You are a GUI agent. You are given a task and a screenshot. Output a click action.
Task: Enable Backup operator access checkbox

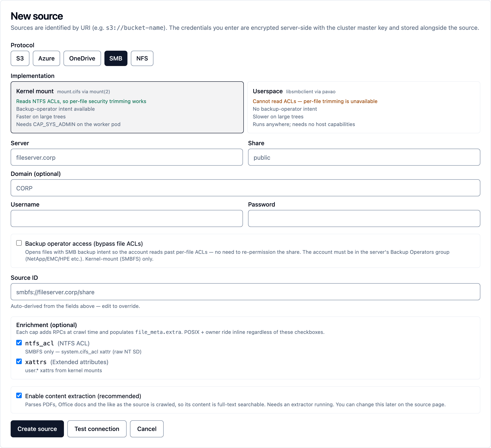[x=19, y=243]
